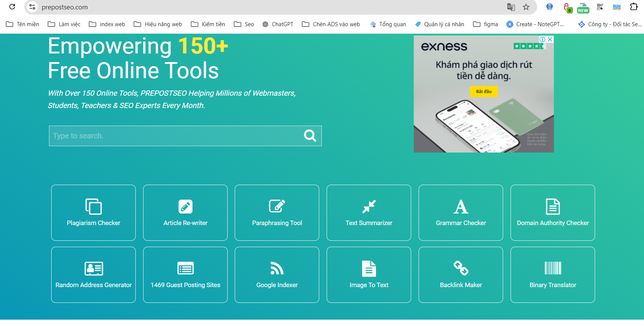Open the Create - NoteGPT bookmark
The height and width of the screenshot is (326, 644).
(535, 24)
